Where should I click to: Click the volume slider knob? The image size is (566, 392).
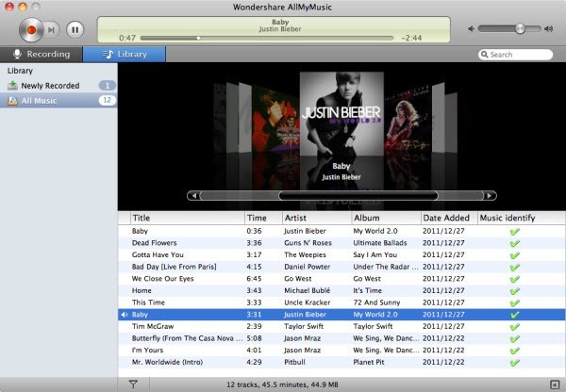pos(519,28)
